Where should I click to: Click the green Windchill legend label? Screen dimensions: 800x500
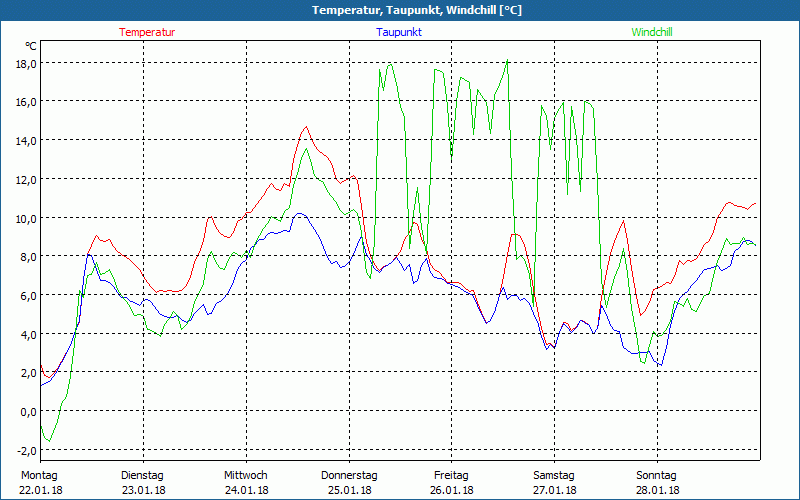click(x=652, y=32)
